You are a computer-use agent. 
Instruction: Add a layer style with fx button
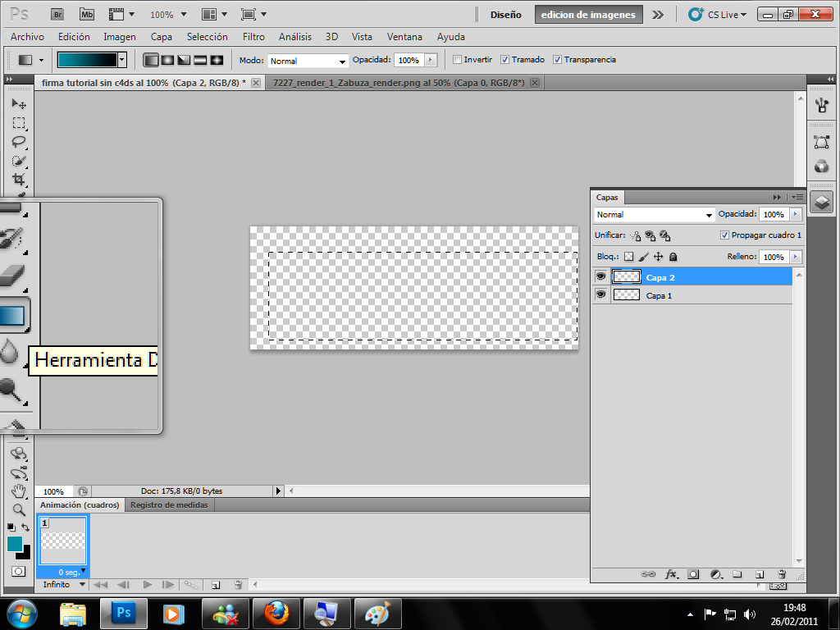point(671,574)
